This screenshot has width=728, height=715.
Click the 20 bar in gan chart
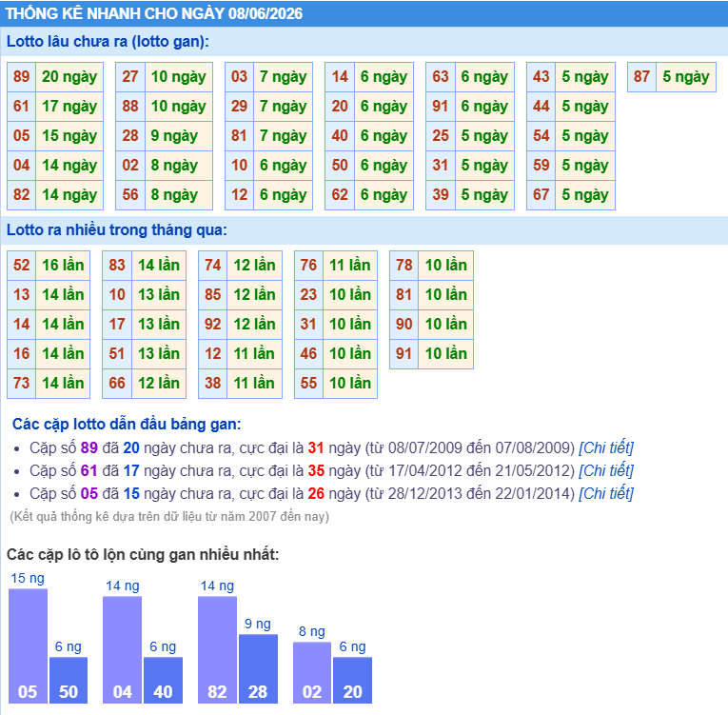click(352, 680)
